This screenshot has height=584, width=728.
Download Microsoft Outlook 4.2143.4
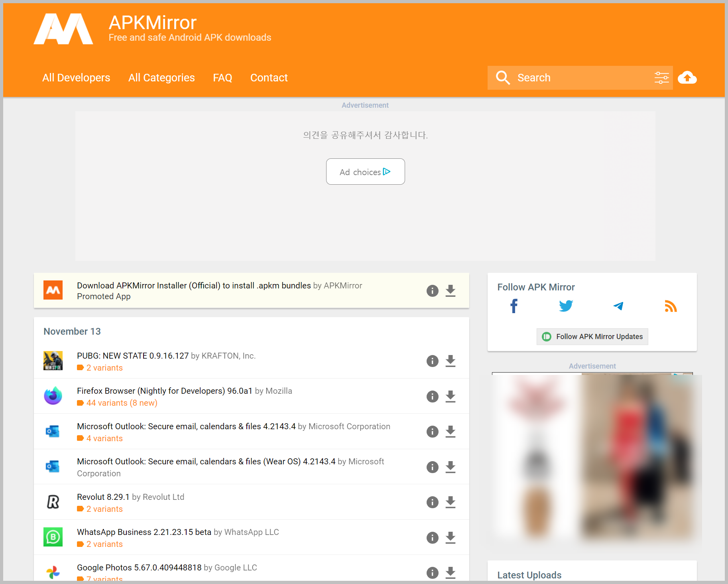pos(451,432)
